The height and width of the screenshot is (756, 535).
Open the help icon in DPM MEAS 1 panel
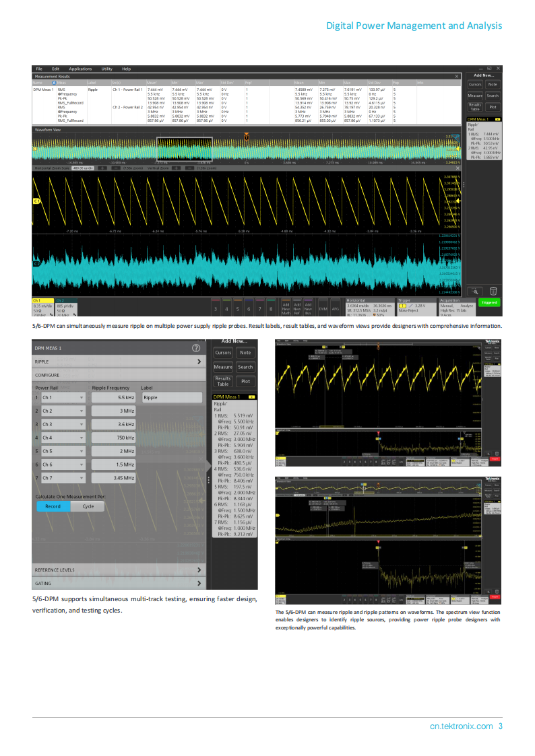click(196, 348)
